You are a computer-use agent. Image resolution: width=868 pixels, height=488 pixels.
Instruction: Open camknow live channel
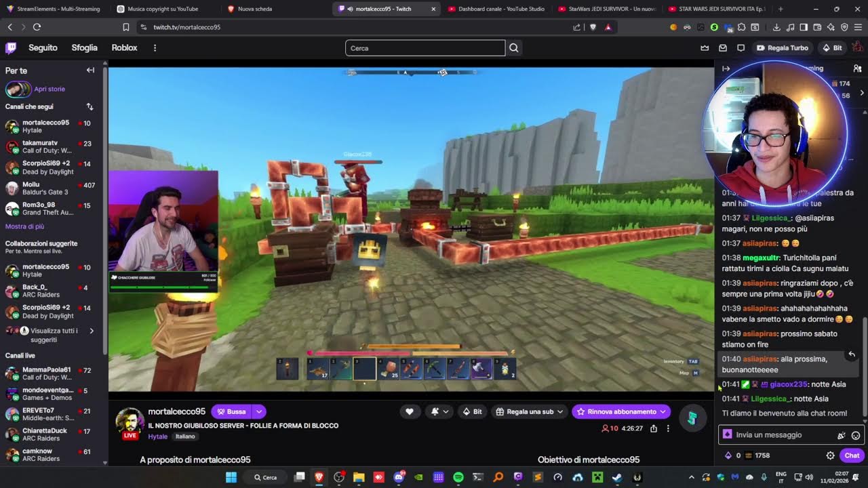(51, 455)
